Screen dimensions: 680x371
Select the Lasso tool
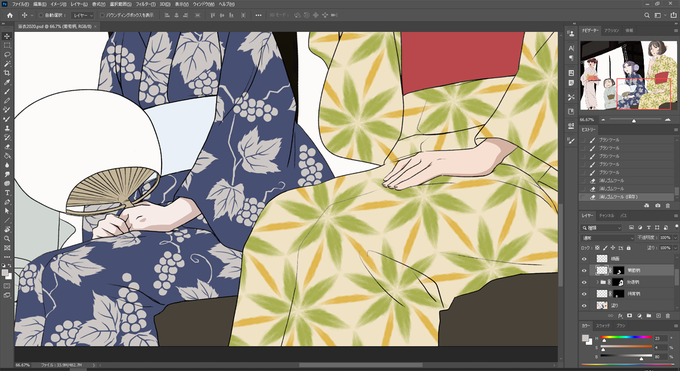click(x=7, y=55)
